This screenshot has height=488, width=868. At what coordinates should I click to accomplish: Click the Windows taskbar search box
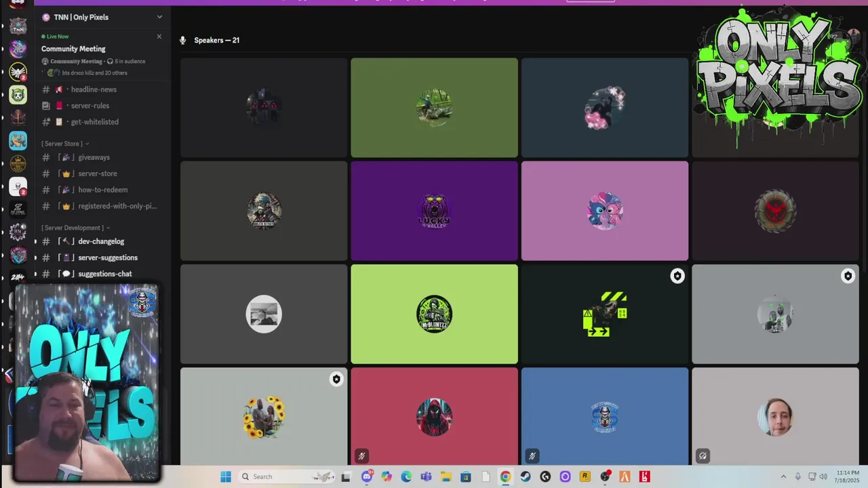click(285, 476)
